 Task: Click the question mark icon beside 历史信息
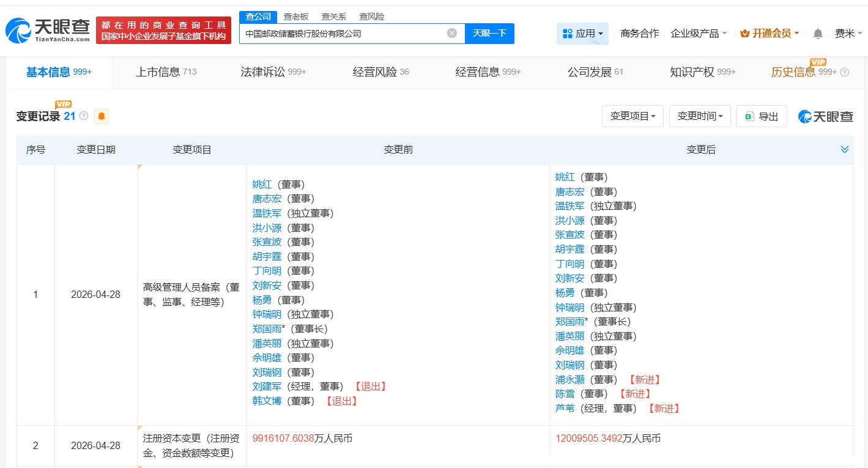click(x=845, y=72)
